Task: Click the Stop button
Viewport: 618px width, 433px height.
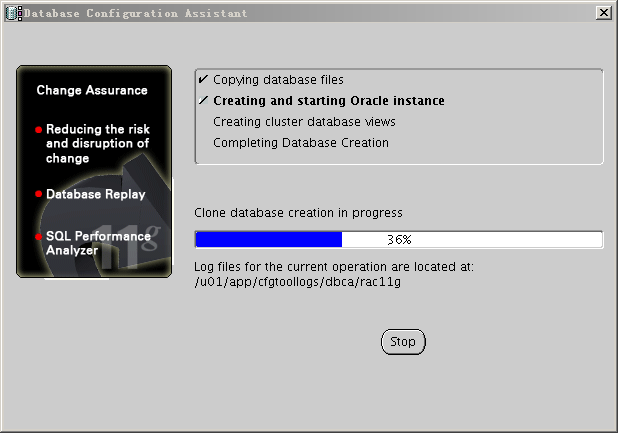Action: (x=403, y=342)
